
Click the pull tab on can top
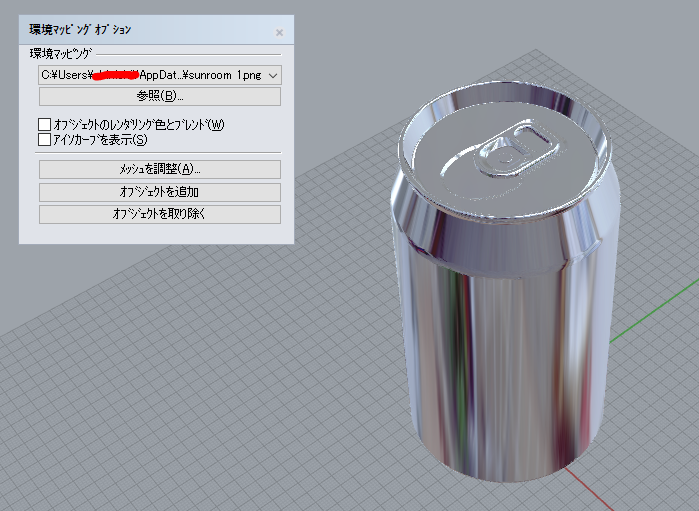tap(517, 149)
